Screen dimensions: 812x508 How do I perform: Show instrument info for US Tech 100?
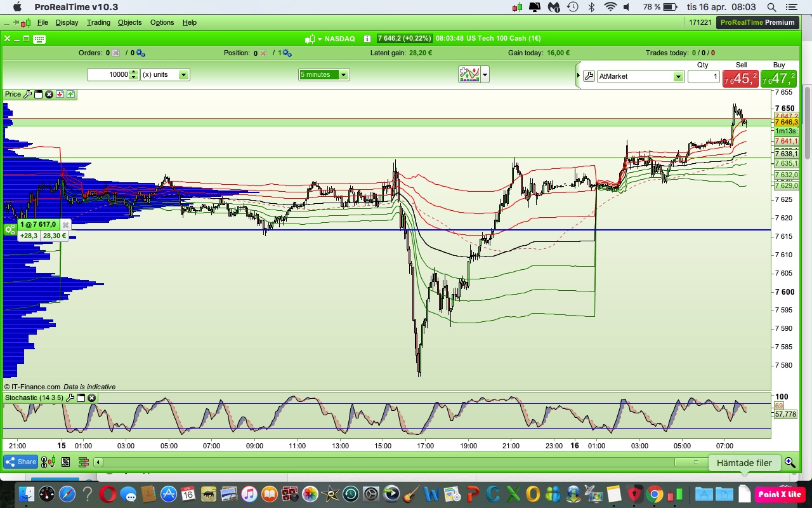point(367,39)
